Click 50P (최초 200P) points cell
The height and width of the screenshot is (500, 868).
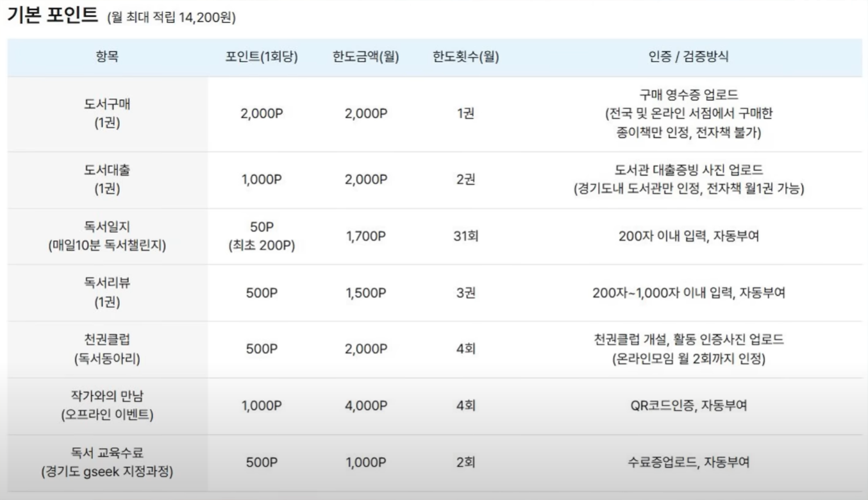(262, 236)
